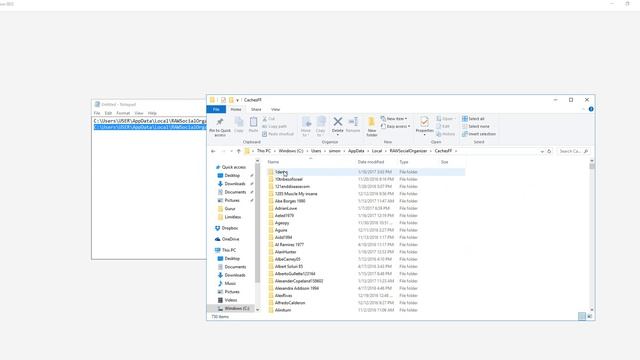Click the Copy icon in Clipboard group
Screen dimensions: 640x360
[x=239, y=122]
